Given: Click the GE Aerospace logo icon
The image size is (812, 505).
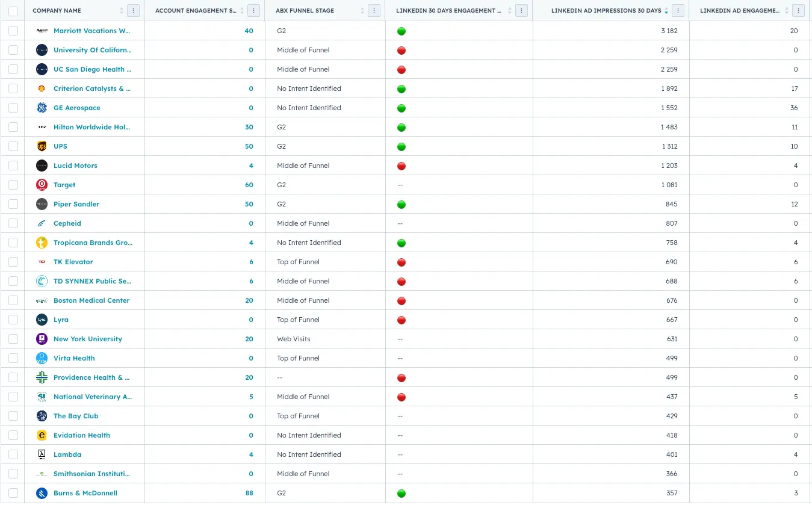Looking at the screenshot, I should click(42, 108).
